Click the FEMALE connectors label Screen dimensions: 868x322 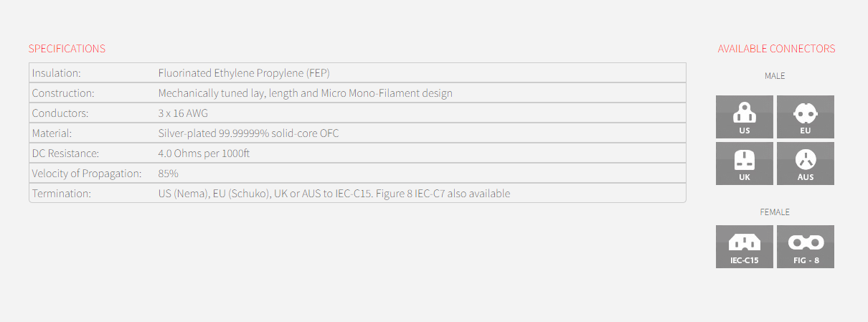775,212
